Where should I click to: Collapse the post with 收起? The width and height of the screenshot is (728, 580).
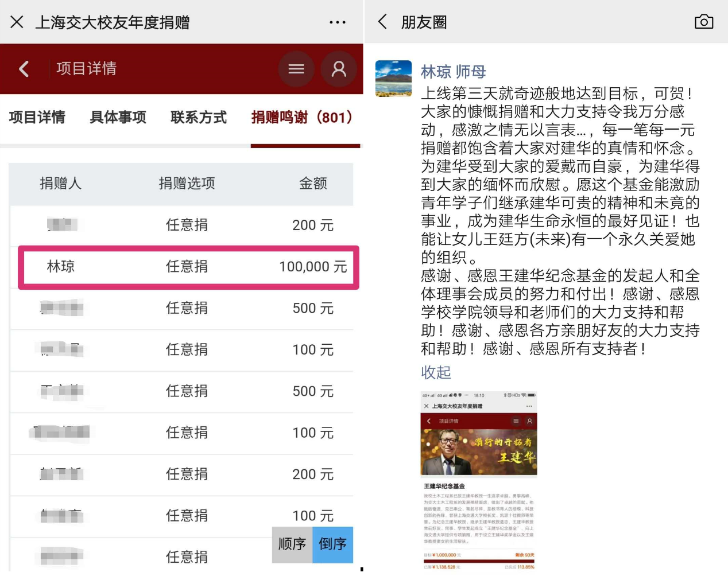436,372
